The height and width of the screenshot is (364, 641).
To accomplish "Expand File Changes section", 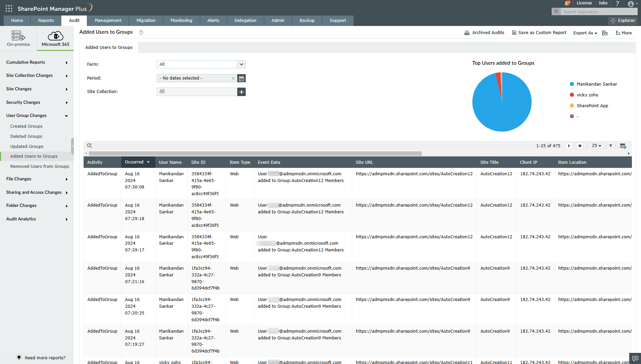I will click(x=37, y=179).
